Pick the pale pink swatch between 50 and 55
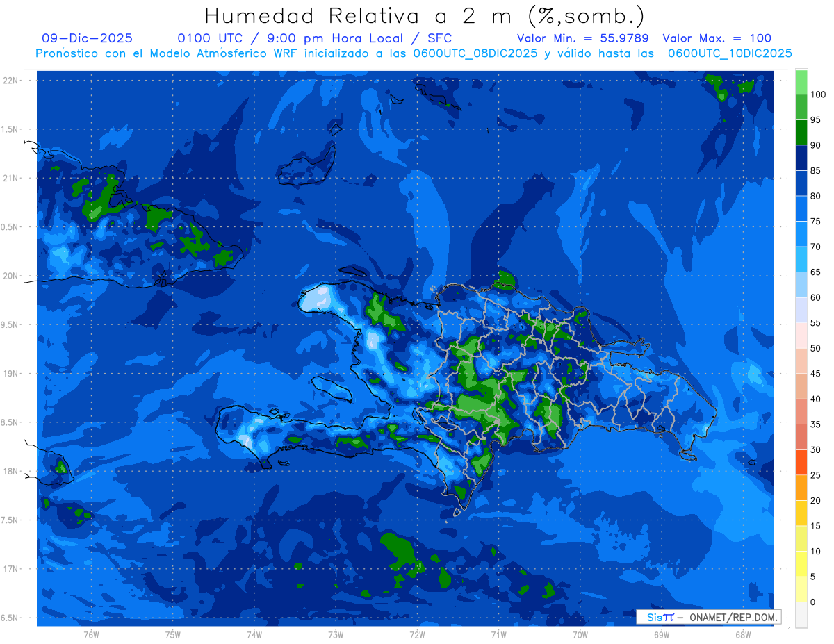The height and width of the screenshot is (644, 834). pos(801,336)
